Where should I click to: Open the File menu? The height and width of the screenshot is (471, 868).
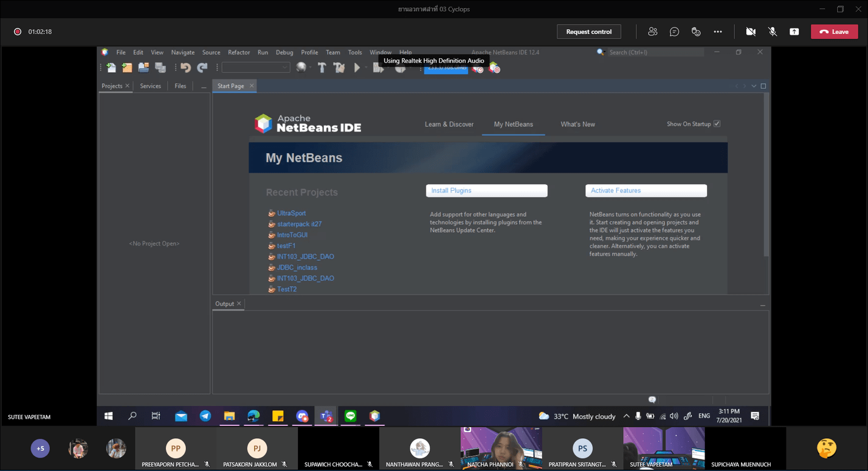pos(121,52)
